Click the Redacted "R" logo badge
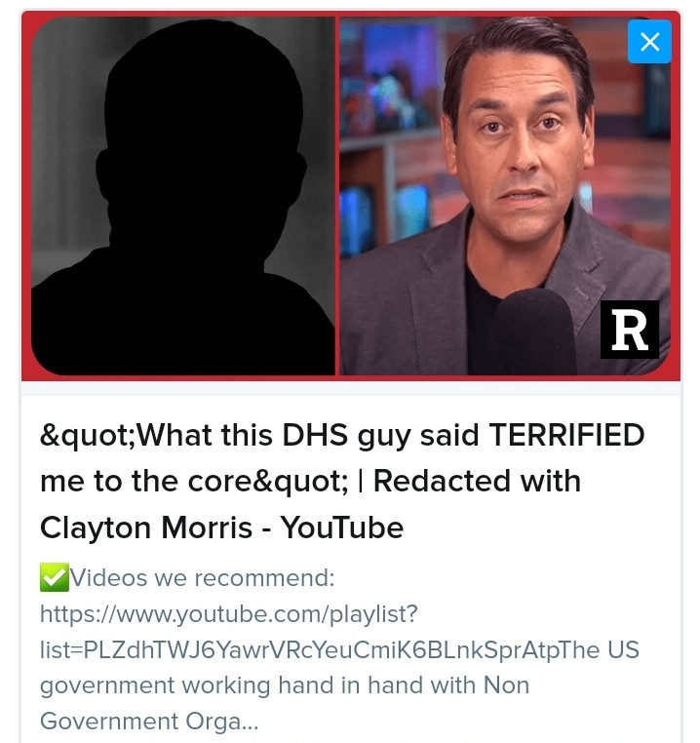 tap(630, 330)
